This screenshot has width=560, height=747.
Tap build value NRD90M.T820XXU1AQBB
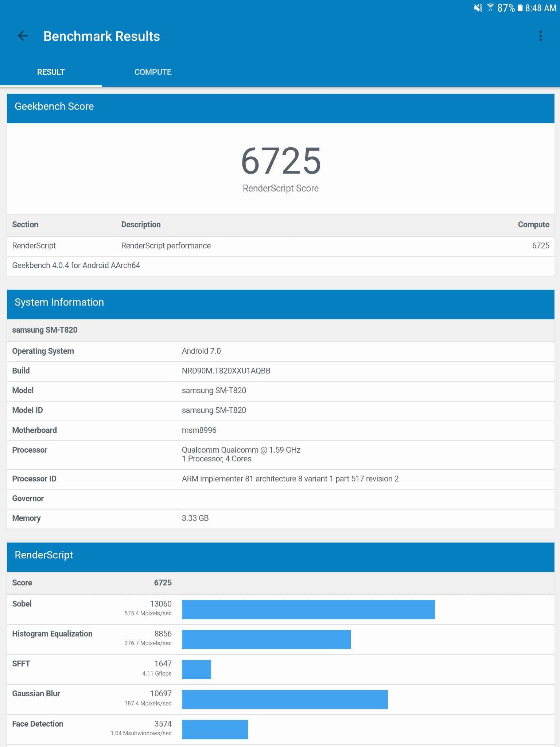[226, 371]
